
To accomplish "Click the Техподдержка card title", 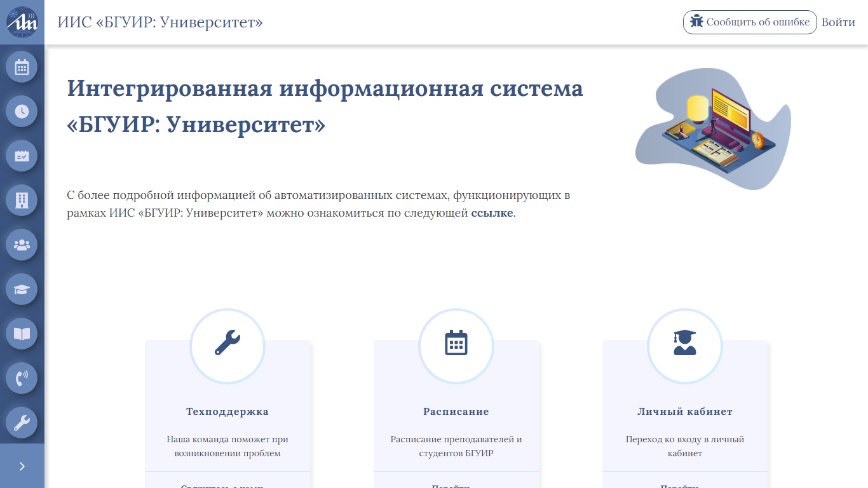I will [x=227, y=412].
